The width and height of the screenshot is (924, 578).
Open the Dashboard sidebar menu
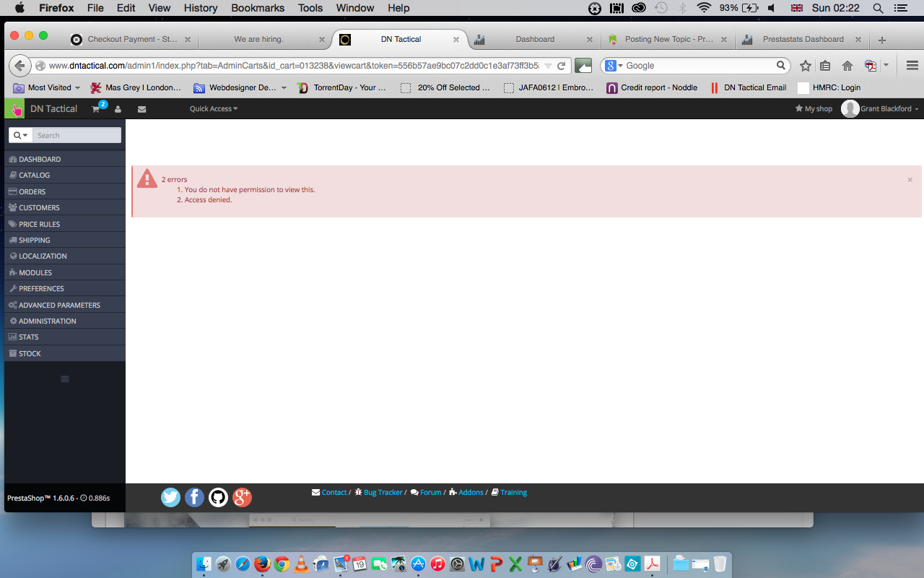[65, 159]
